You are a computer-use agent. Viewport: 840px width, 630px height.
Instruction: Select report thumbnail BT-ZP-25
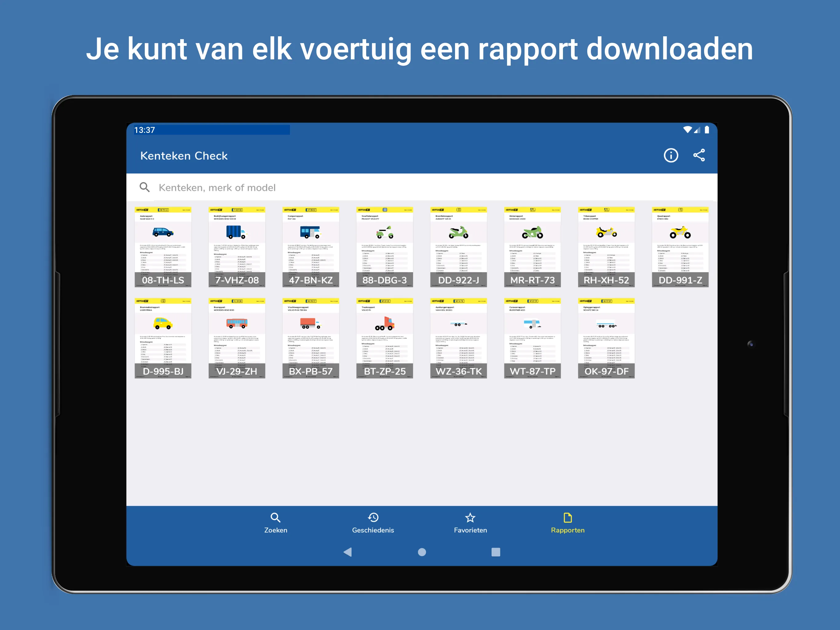coord(385,337)
